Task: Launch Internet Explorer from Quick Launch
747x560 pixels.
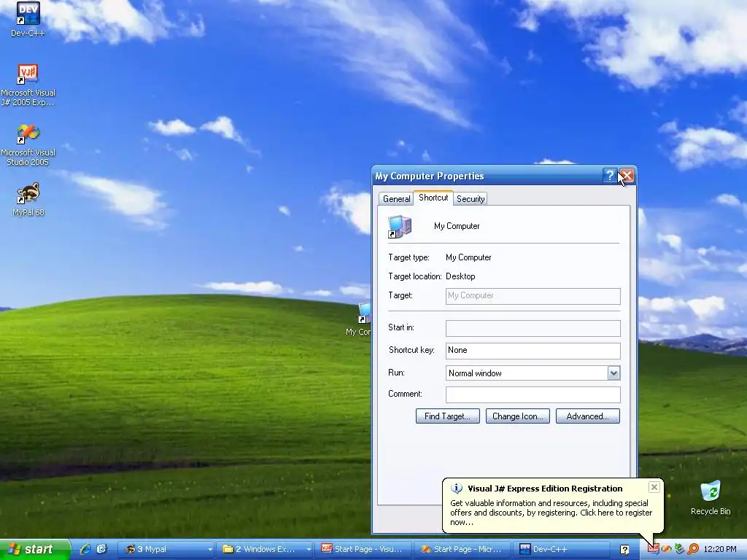Action: click(86, 550)
